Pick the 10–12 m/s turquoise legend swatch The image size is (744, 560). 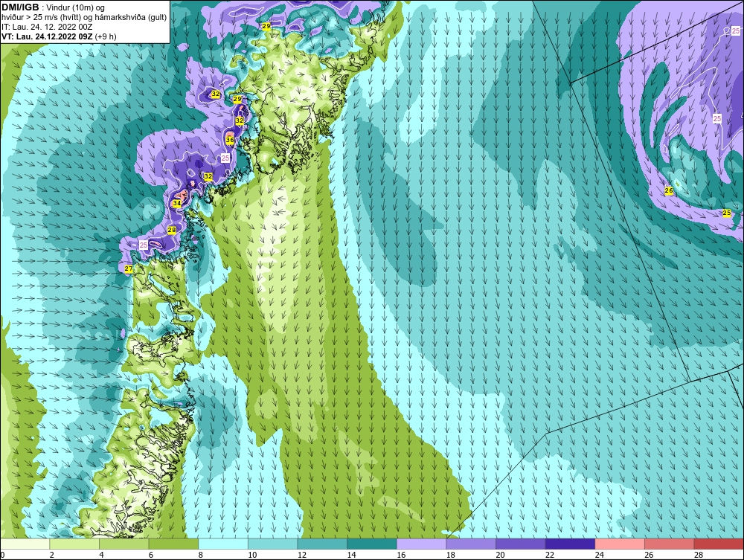tap(272, 544)
